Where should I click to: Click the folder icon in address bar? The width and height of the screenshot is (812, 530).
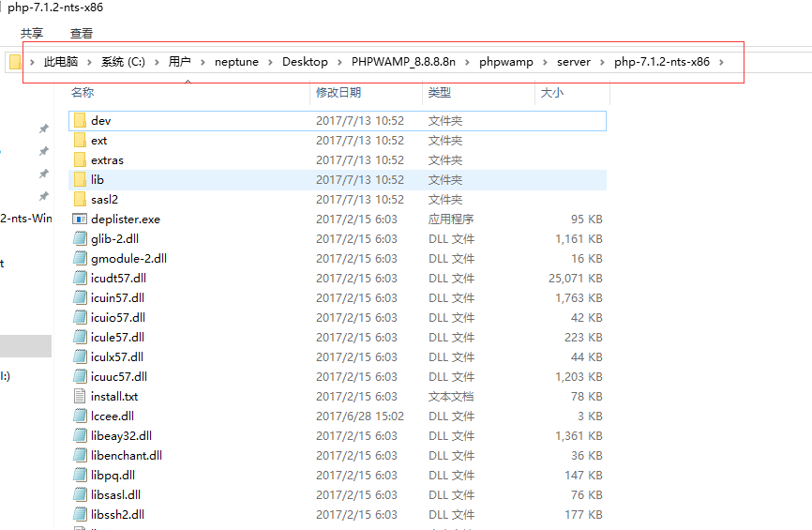click(15, 62)
